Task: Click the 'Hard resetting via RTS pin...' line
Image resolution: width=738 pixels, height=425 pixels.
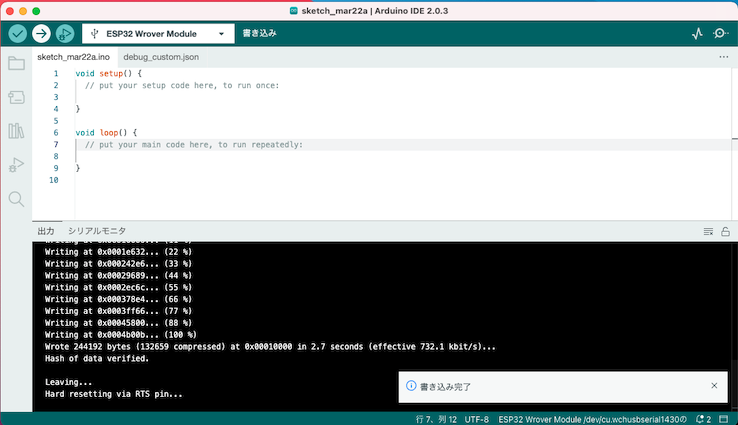Action: (x=113, y=394)
